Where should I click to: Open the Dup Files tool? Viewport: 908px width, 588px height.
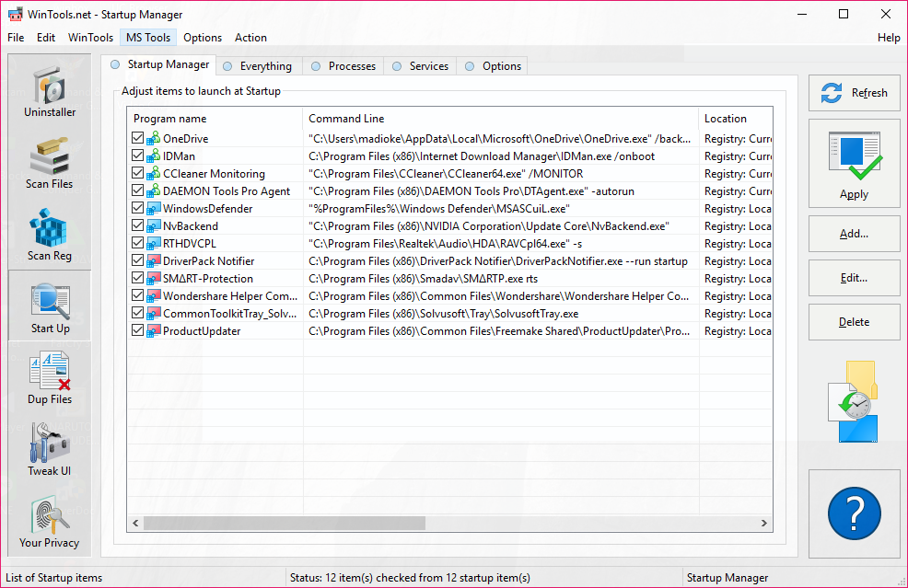(x=50, y=378)
